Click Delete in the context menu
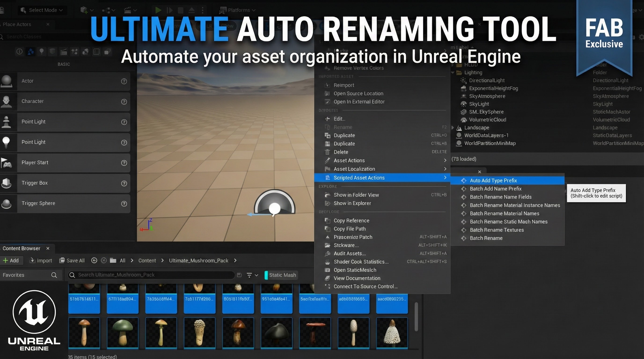The height and width of the screenshot is (359, 644). point(382,152)
